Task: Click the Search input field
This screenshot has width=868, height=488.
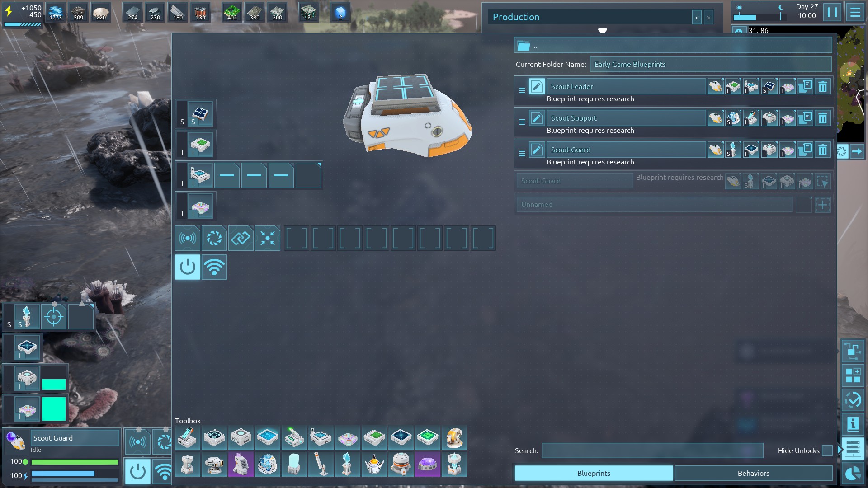Action: coord(652,450)
